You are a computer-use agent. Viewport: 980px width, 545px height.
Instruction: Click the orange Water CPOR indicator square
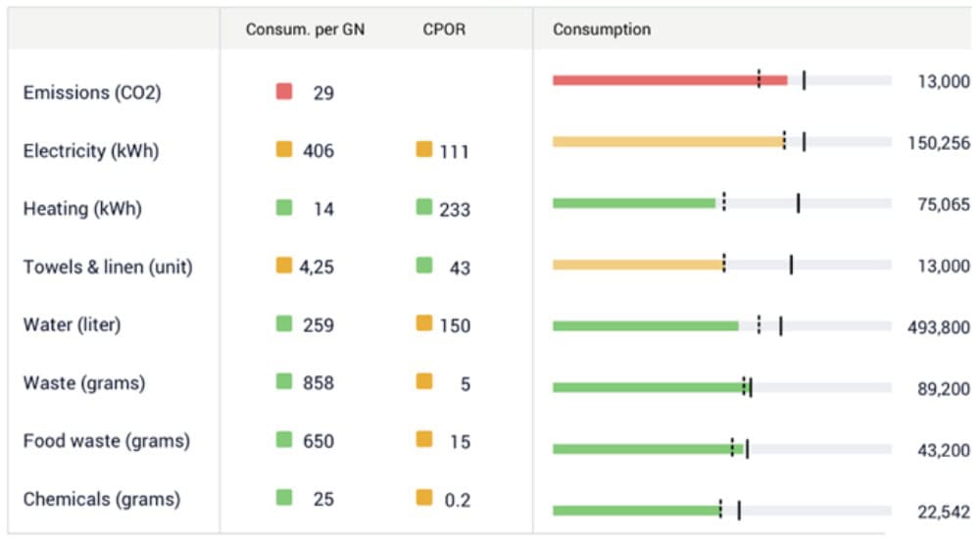(x=424, y=322)
